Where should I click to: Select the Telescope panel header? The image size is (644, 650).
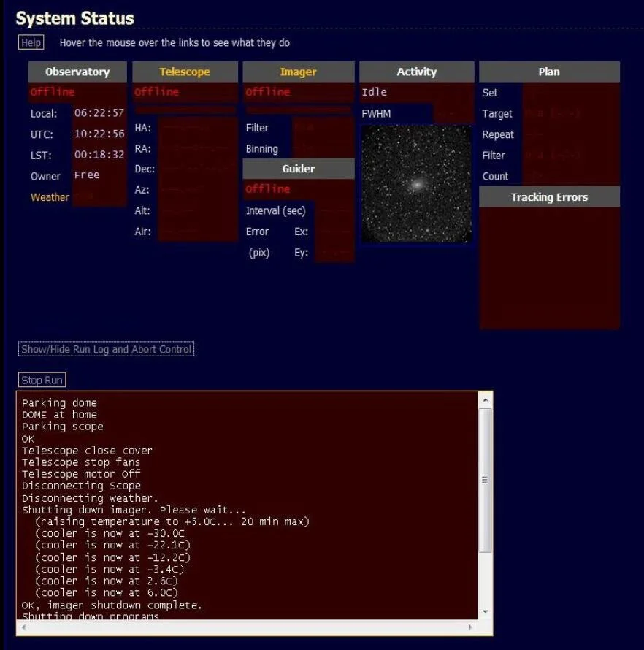click(184, 72)
